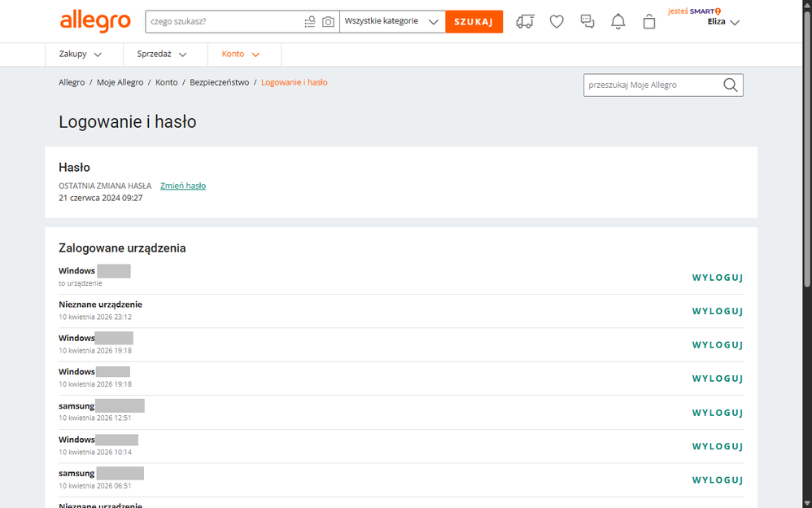The image size is (812, 508).
Task: Click the page vertical scrollbar thumb
Action: 807,147
